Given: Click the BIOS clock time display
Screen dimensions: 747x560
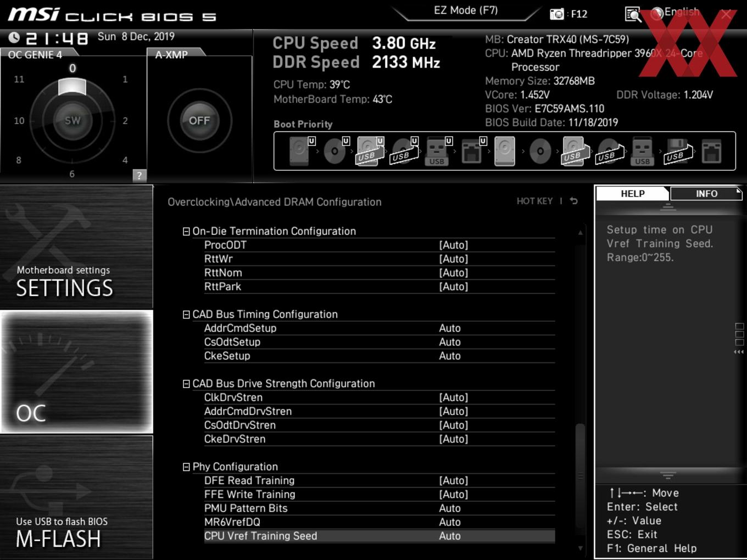Looking at the screenshot, I should pos(57,38).
